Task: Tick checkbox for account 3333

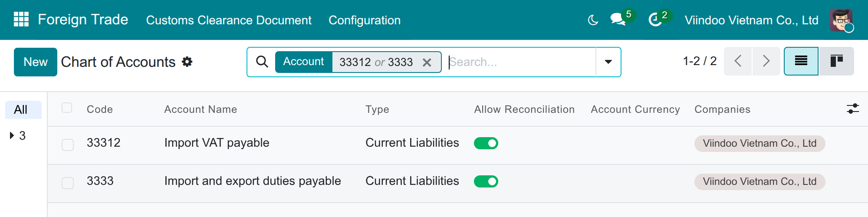Action: tap(68, 183)
